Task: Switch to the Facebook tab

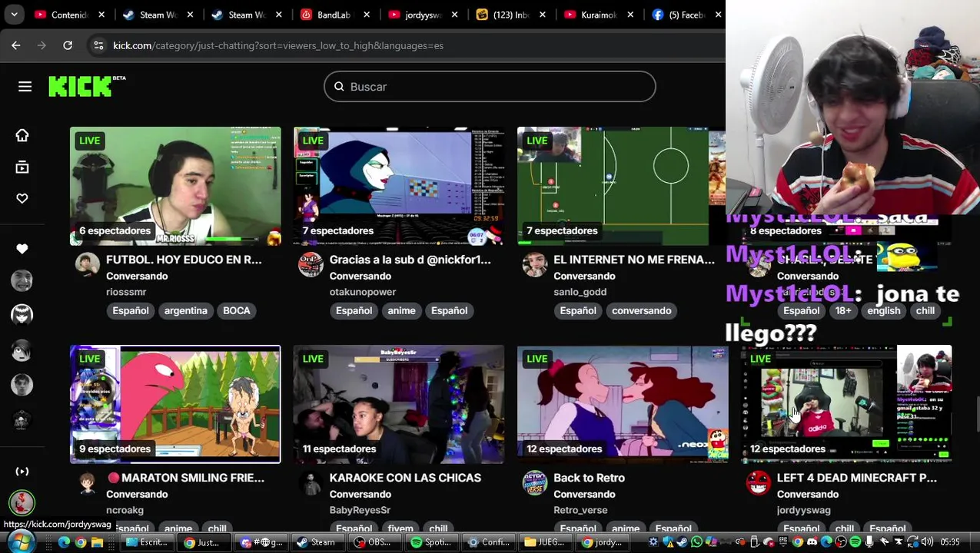Action: [686, 15]
